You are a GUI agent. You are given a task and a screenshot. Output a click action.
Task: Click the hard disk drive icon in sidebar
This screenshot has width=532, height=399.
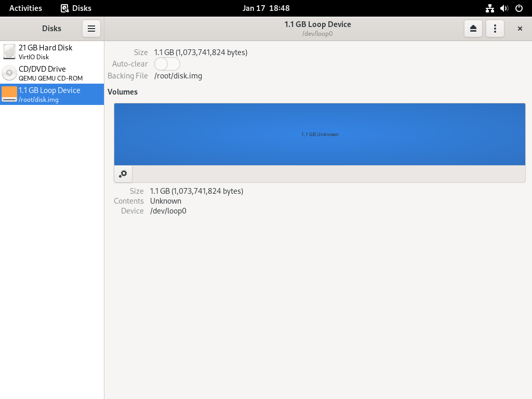pyautogui.click(x=9, y=51)
